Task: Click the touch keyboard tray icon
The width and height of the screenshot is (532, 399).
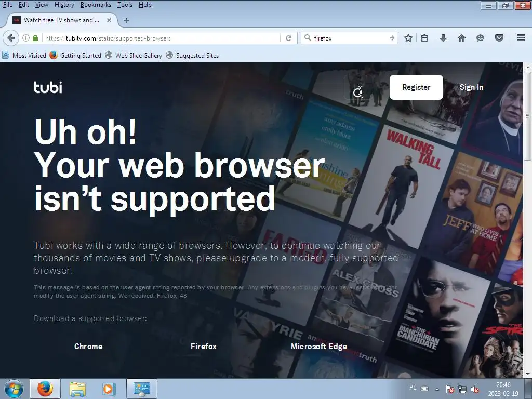Action: pos(424,389)
